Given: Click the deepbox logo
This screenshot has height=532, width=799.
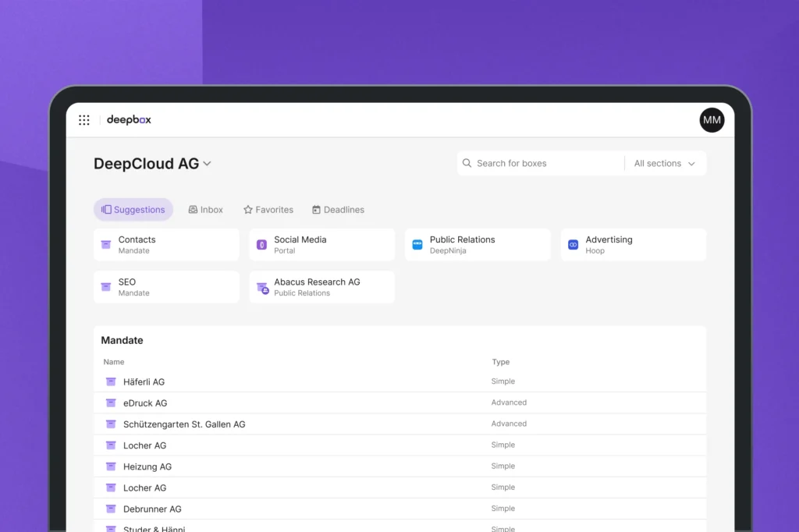Looking at the screenshot, I should 129,120.
